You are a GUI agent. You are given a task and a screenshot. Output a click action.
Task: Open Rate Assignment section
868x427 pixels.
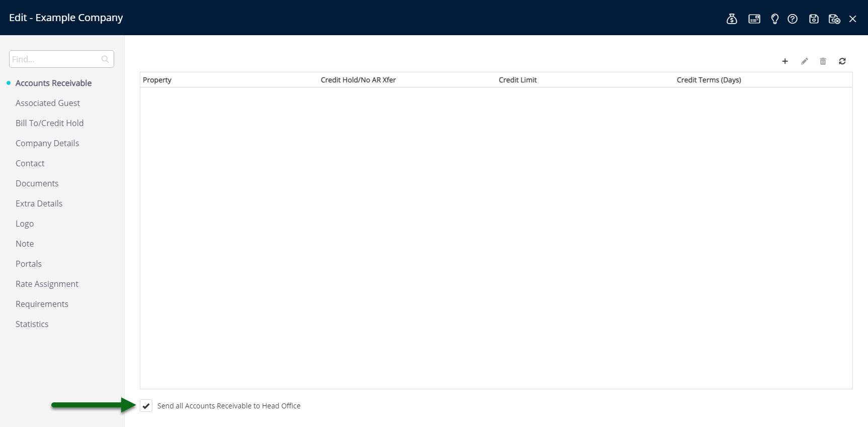point(47,284)
